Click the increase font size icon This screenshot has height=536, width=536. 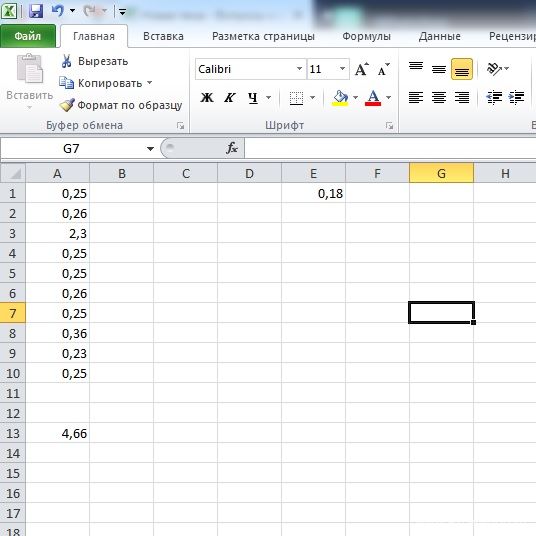tap(362, 69)
